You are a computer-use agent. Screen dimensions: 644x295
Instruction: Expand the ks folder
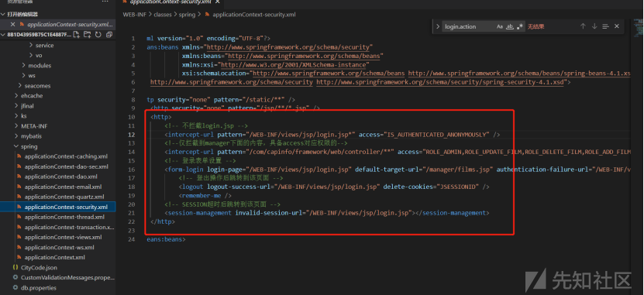pyautogui.click(x=16, y=115)
